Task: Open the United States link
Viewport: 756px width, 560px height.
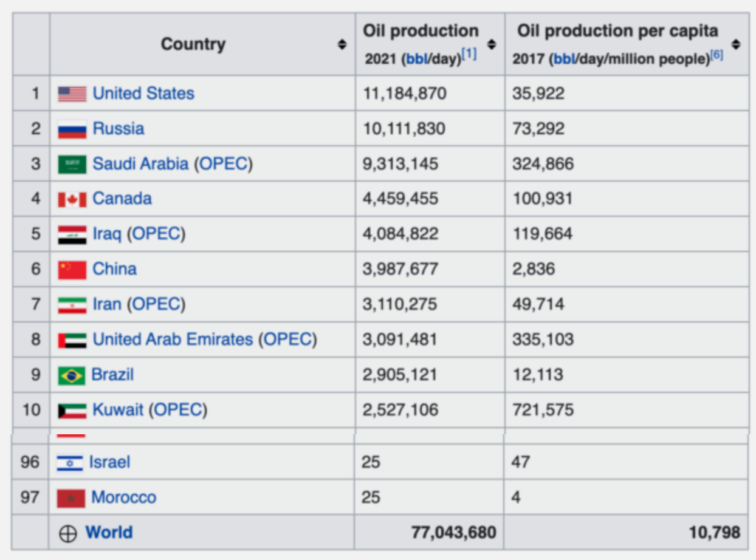Action: (143, 94)
